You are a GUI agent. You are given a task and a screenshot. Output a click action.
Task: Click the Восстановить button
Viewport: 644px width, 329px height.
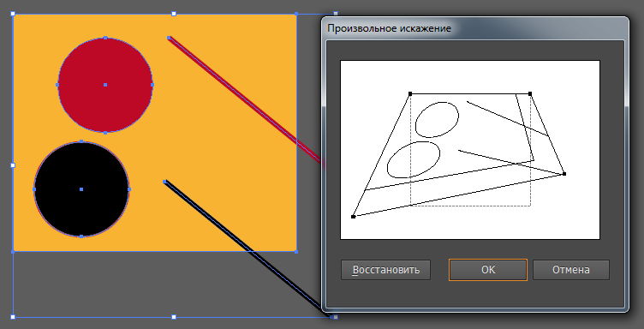385,270
